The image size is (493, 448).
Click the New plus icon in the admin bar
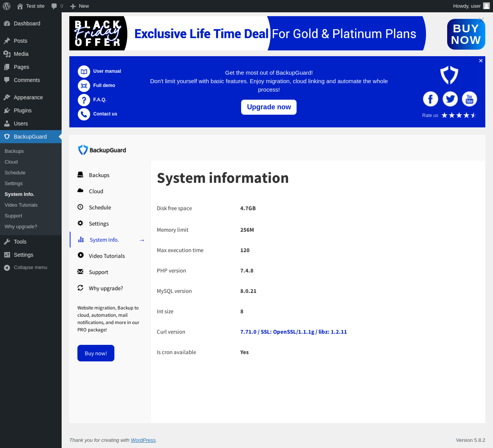point(73,6)
